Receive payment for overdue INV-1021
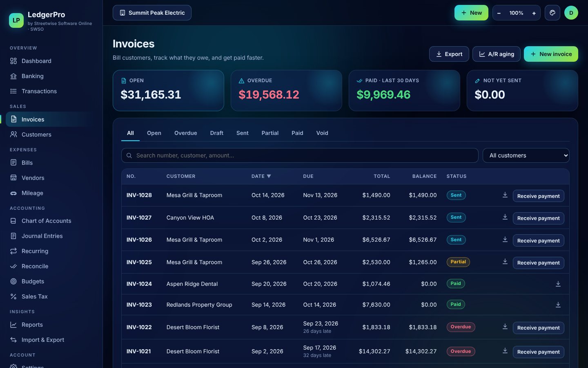The image size is (588, 368). point(539,352)
